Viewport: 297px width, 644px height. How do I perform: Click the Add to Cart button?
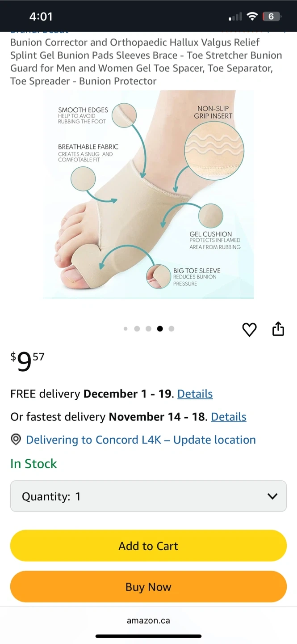148,546
